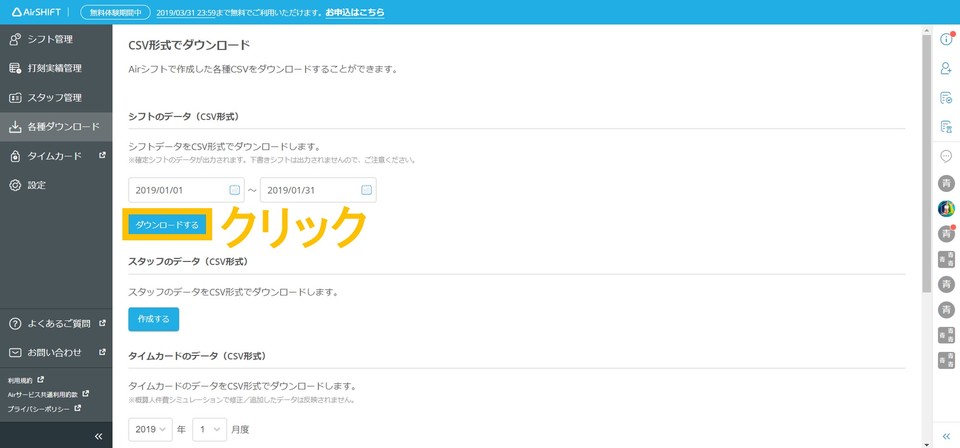Click the タイムカード lock icon
Image resolution: width=960 pixels, height=448 pixels.
tap(15, 156)
